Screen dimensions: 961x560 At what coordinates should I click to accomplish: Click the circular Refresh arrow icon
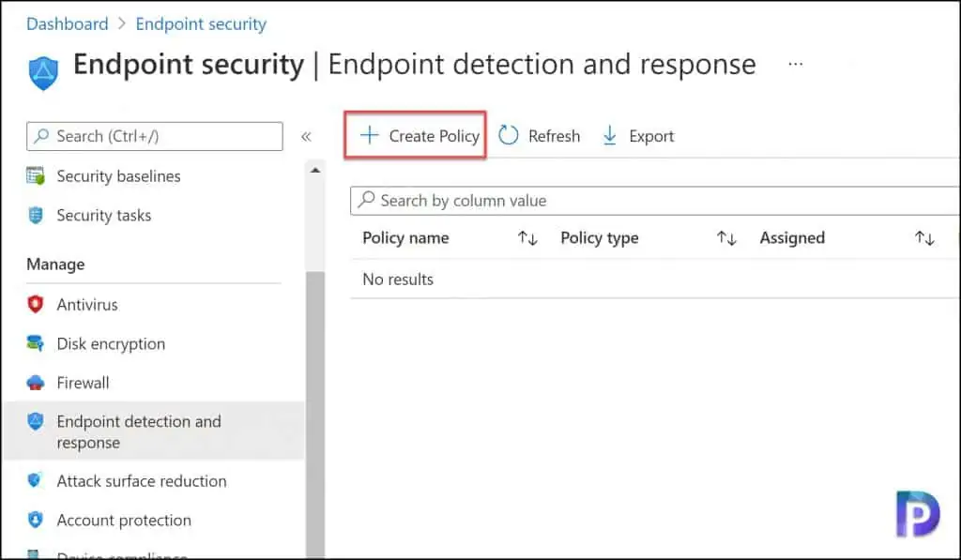[x=508, y=135]
